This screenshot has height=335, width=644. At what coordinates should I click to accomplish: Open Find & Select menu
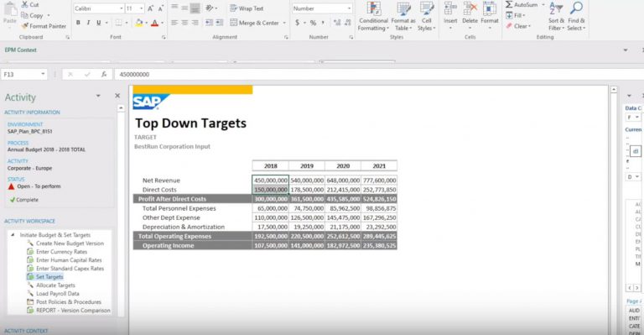(x=576, y=17)
